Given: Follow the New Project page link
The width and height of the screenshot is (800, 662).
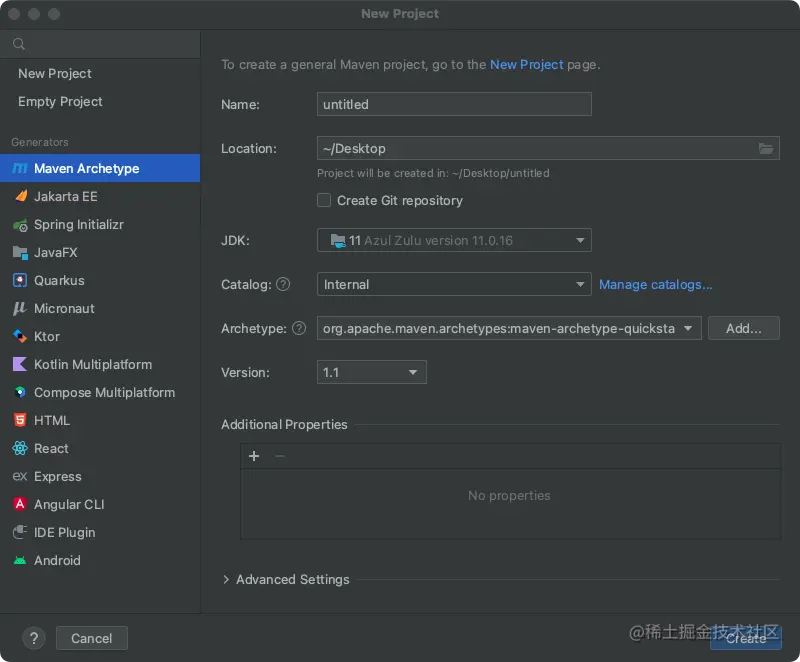Looking at the screenshot, I should pyautogui.click(x=527, y=65).
